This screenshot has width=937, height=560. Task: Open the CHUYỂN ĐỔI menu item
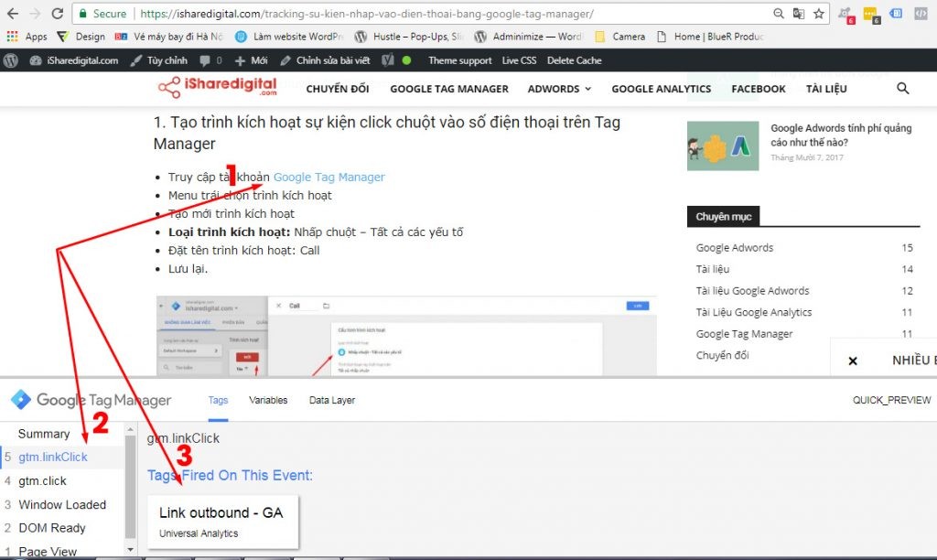(x=338, y=89)
